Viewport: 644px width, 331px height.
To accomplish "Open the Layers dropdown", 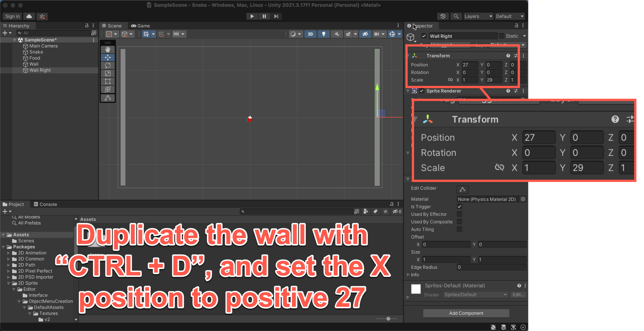I will click(x=478, y=16).
